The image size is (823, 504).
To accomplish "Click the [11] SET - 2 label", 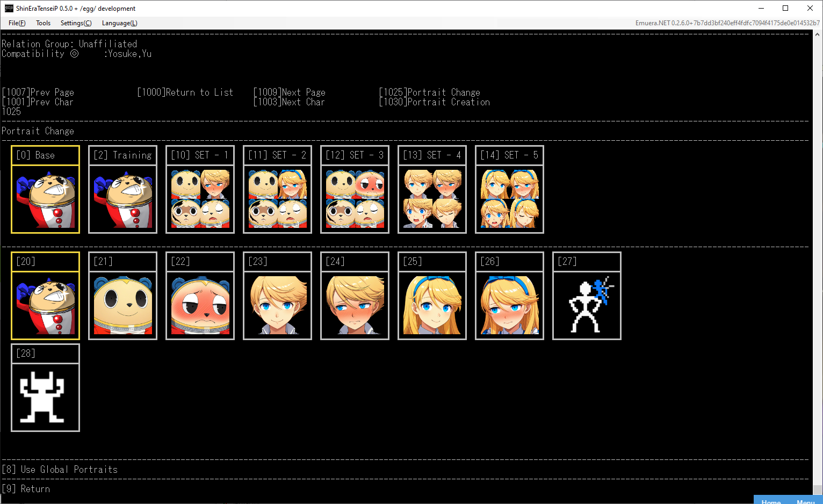I will [x=277, y=155].
